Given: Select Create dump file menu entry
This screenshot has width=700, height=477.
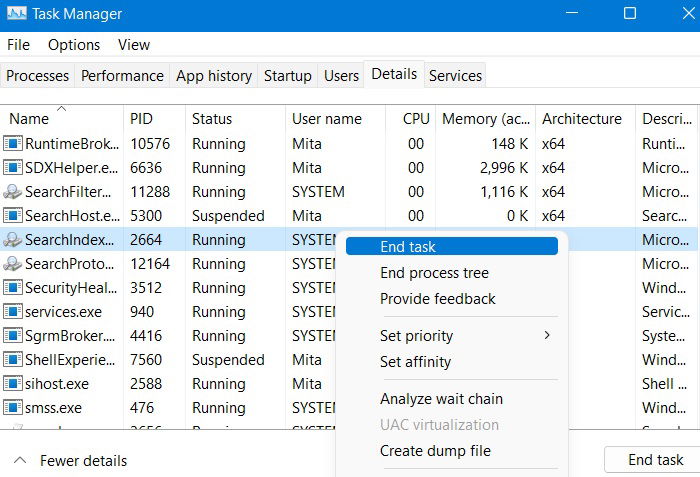Looking at the screenshot, I should pyautogui.click(x=435, y=451).
